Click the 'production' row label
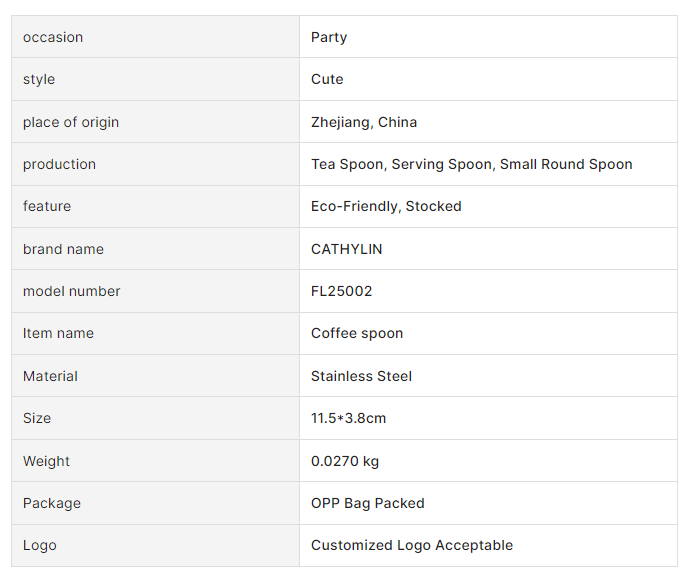The width and height of the screenshot is (692, 578). [60, 164]
